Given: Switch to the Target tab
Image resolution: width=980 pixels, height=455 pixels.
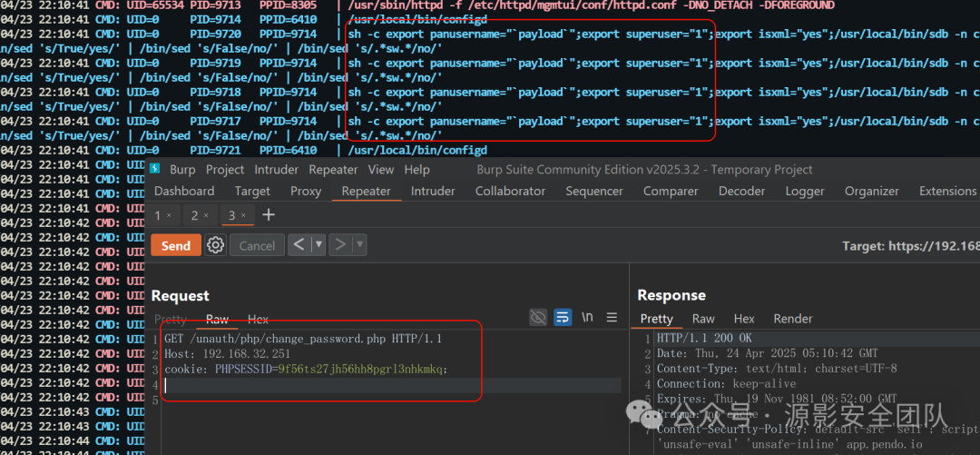Looking at the screenshot, I should coord(252,191).
